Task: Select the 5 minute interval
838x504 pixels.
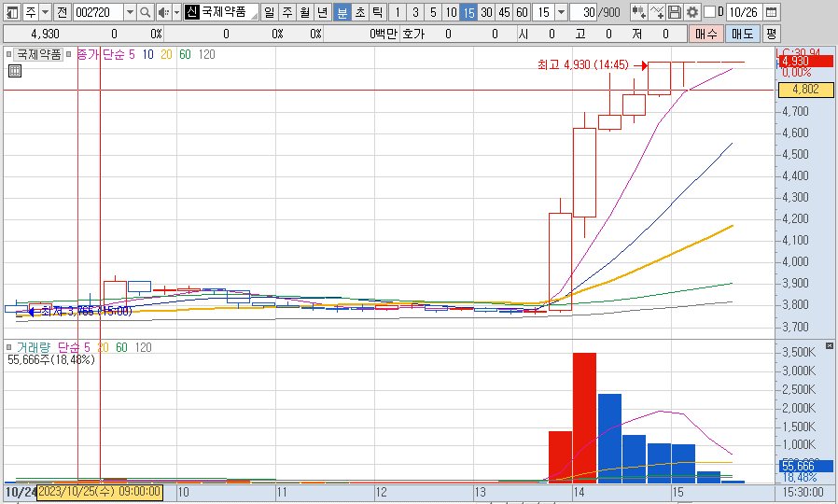Action: tap(433, 12)
